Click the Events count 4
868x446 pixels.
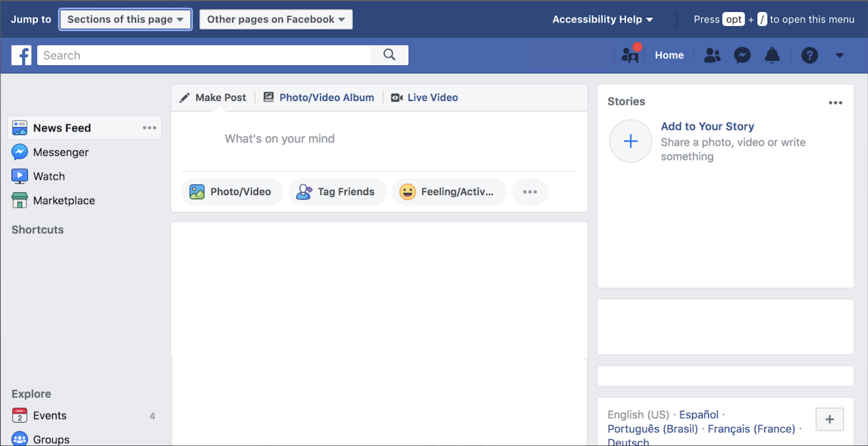click(152, 416)
